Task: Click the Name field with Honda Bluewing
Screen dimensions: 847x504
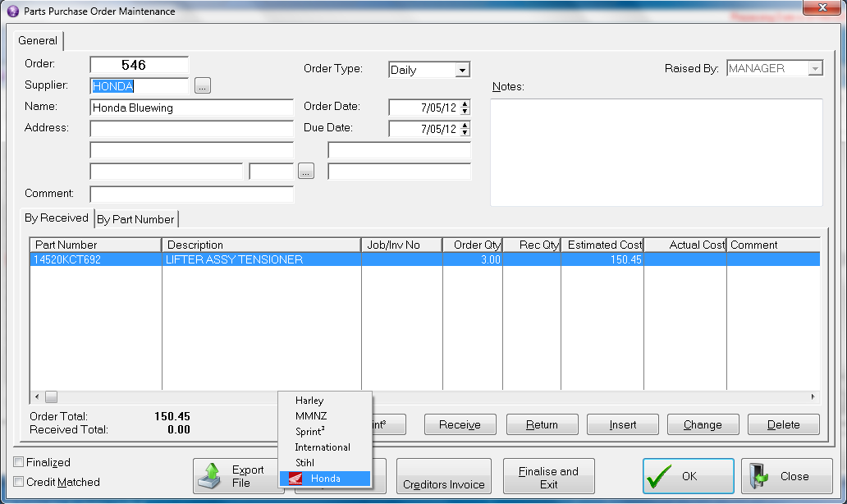Action: tap(192, 108)
